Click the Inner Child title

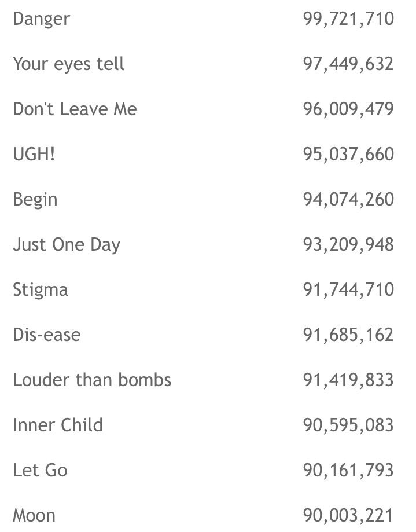pyautogui.click(x=58, y=425)
